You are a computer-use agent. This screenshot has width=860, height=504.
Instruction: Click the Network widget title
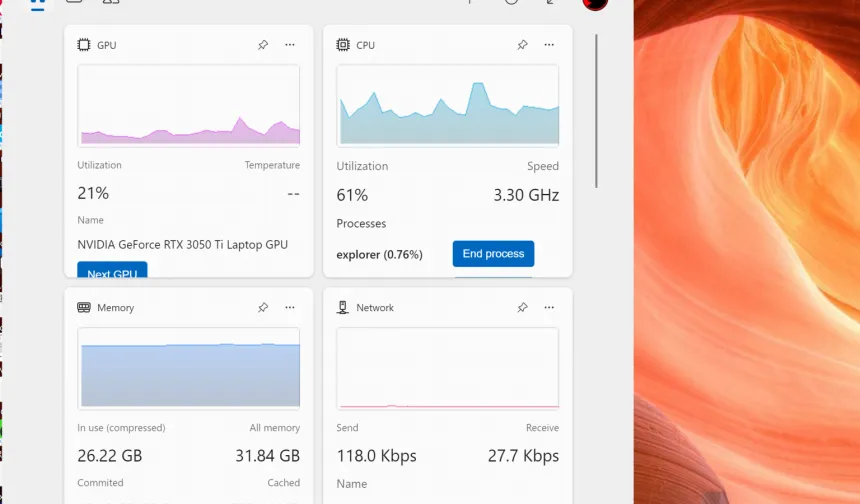tap(375, 308)
